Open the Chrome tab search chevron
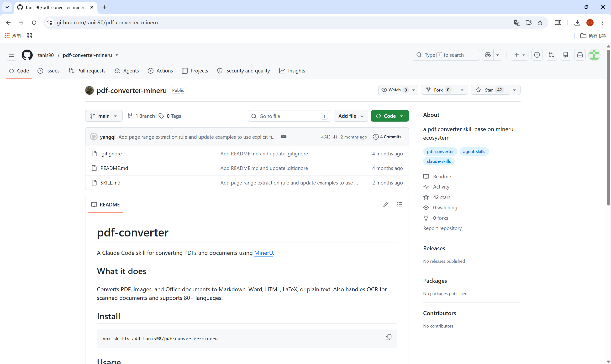The width and height of the screenshot is (611, 364). point(7,7)
